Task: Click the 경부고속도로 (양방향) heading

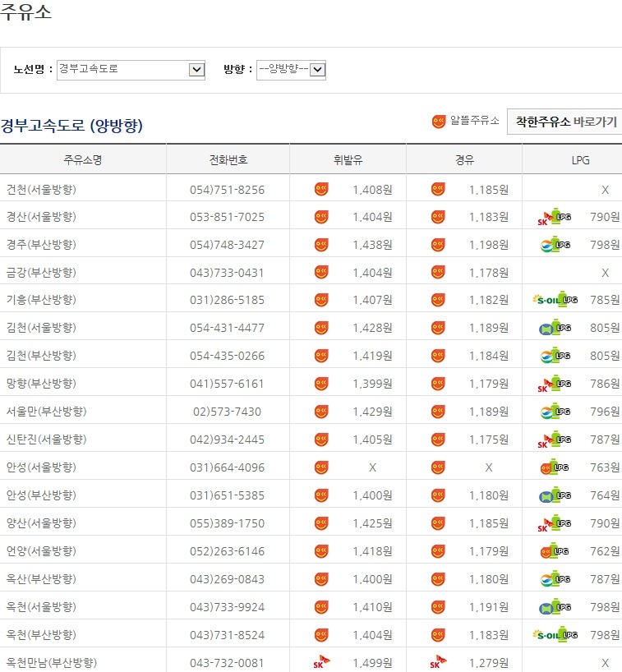Action: (71, 126)
